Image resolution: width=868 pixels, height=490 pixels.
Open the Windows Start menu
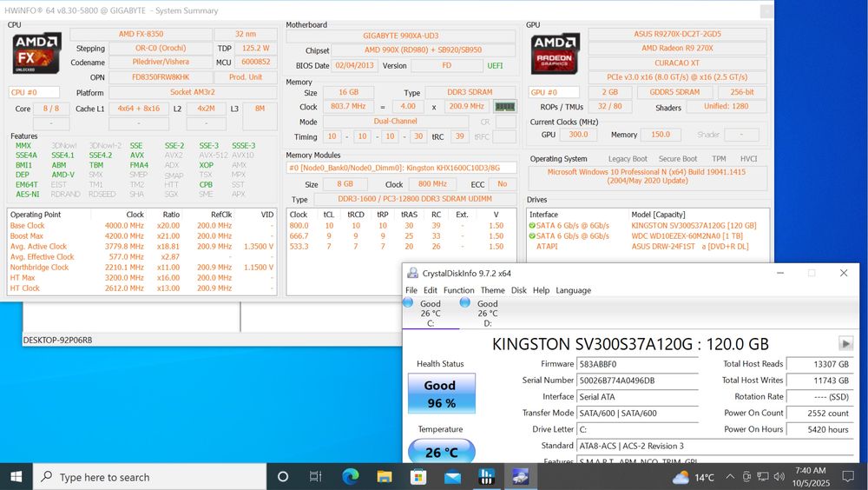16,477
